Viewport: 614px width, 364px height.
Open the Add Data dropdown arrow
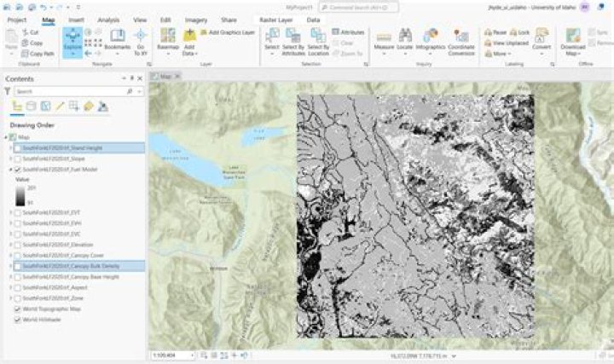[189, 53]
